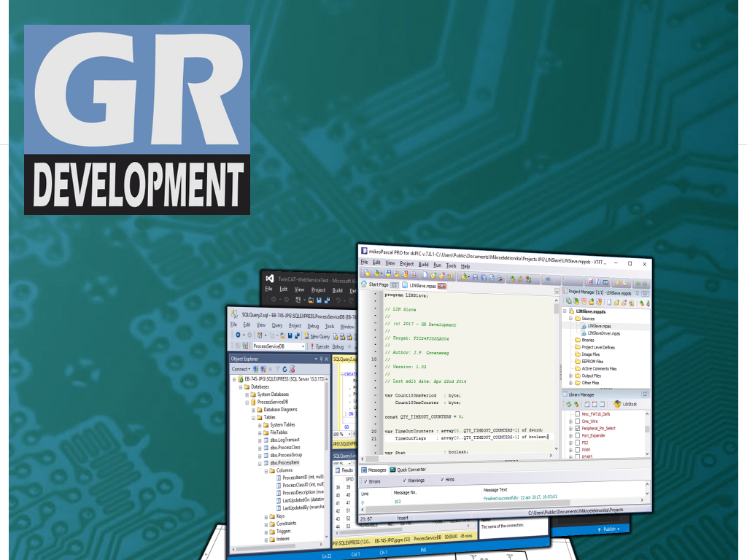Click the Start Page home icon
747x560 pixels.
click(364, 284)
